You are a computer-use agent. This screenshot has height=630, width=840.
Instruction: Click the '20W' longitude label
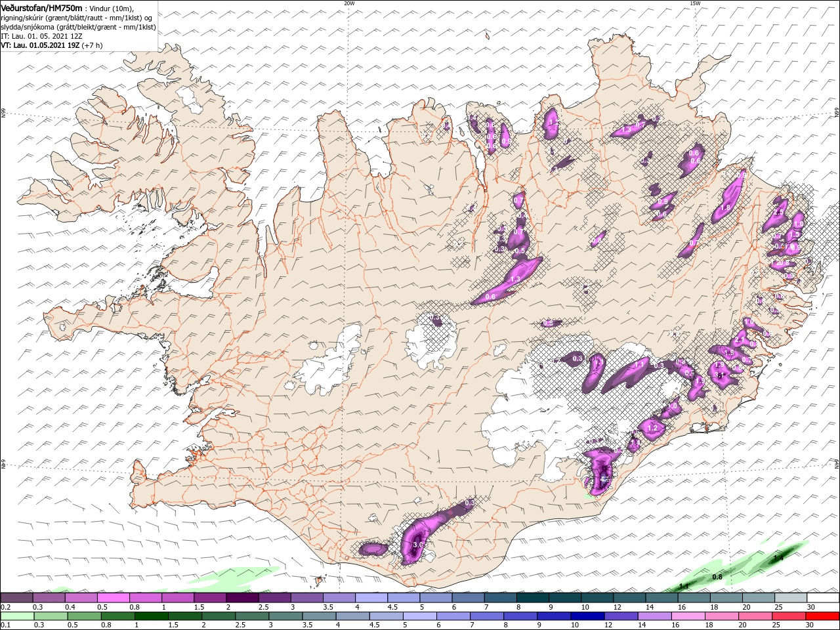pos(349,3)
